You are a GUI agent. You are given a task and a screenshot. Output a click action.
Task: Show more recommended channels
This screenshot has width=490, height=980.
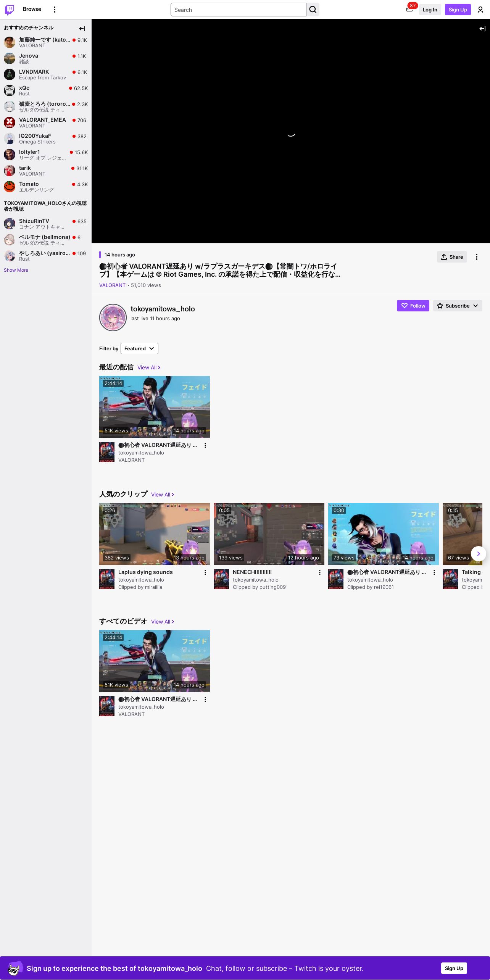tap(16, 270)
